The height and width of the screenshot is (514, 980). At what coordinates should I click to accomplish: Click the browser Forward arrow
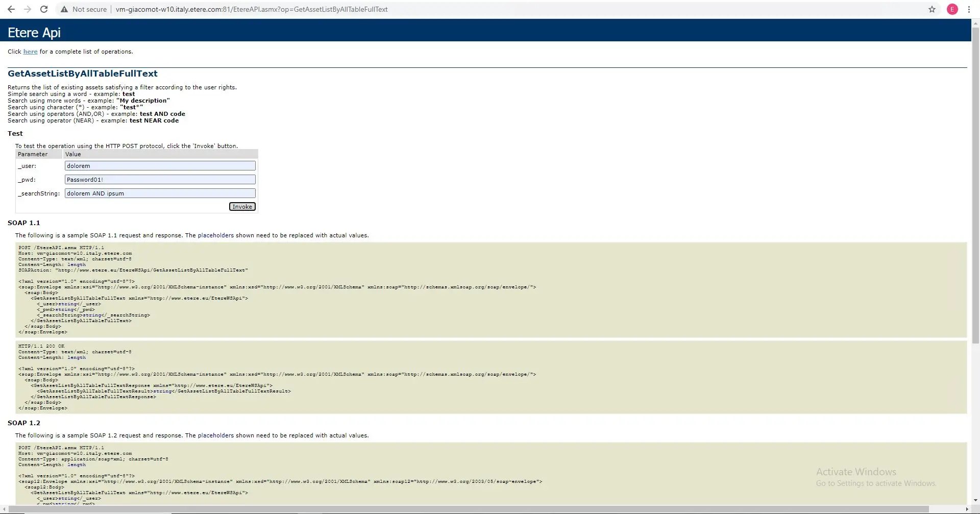click(x=28, y=9)
